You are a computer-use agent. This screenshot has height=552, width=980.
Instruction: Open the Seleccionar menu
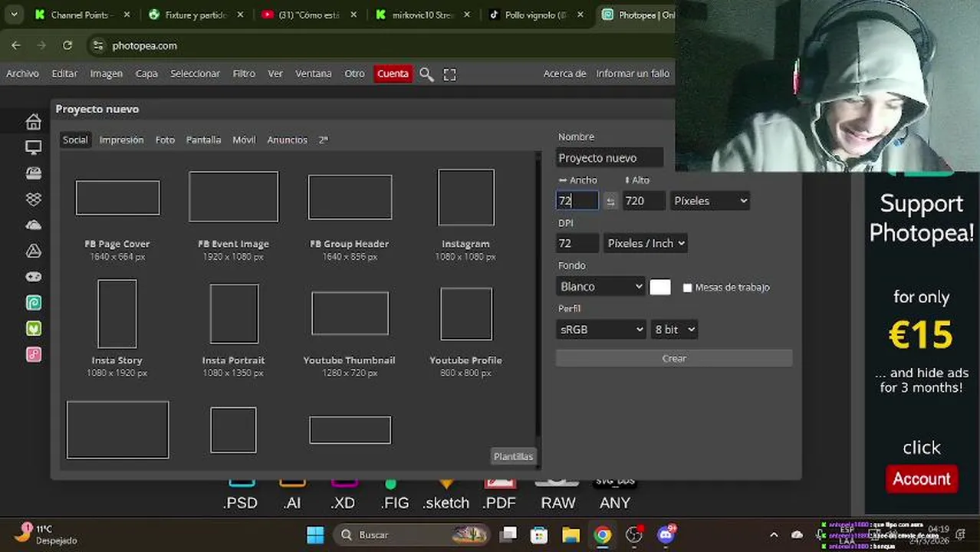tap(195, 74)
